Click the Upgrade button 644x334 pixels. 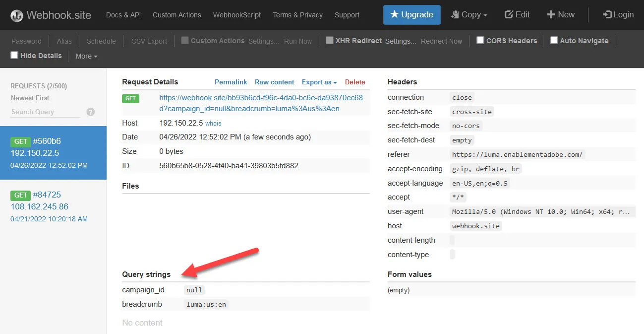tap(412, 15)
